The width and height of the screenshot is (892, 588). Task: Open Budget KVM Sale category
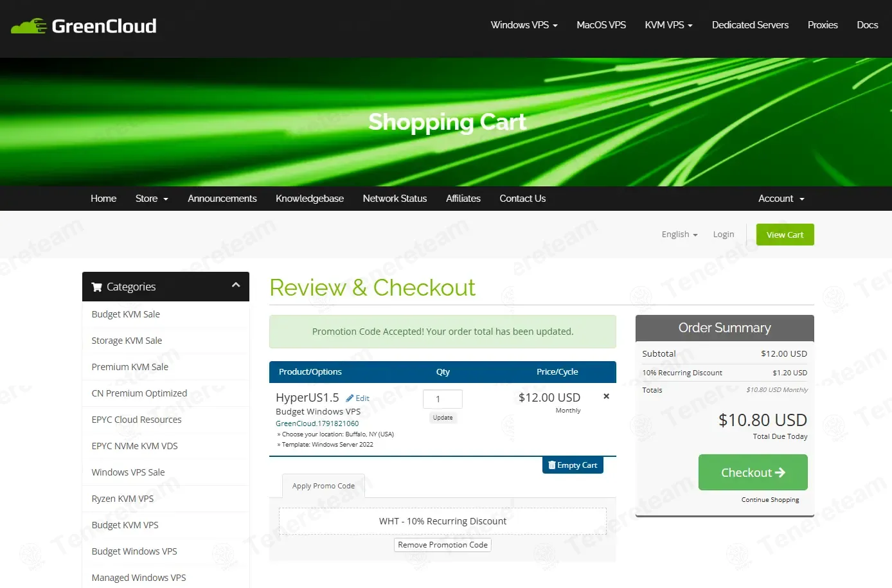pos(166,314)
